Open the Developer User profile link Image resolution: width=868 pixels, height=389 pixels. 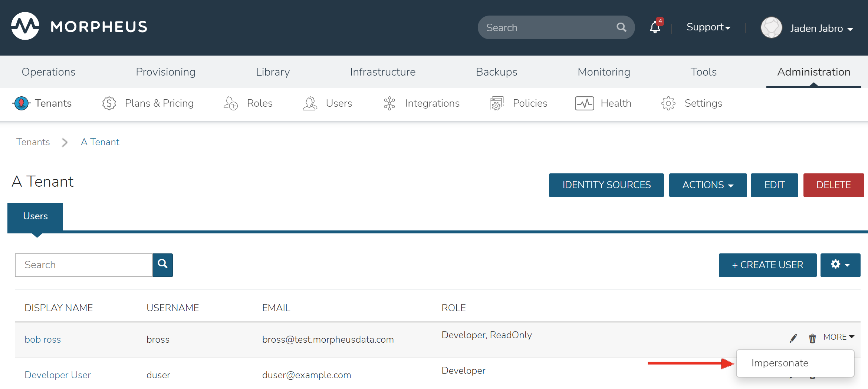57,375
